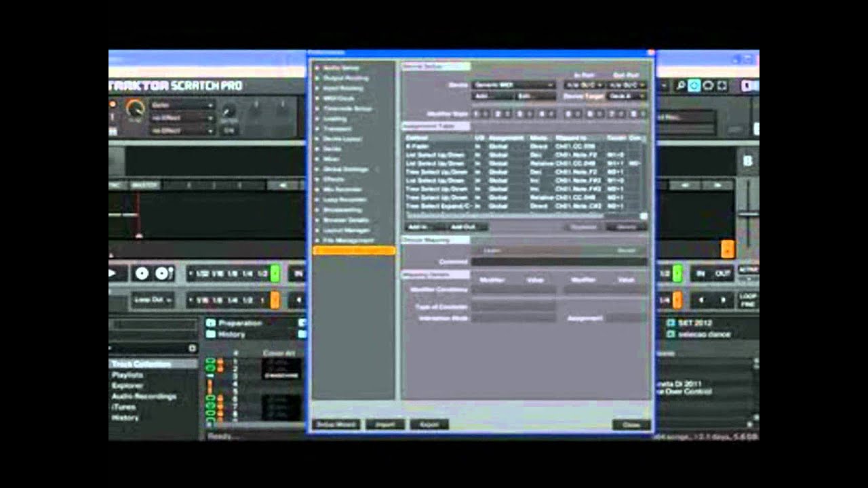Click the LOOP FINE button on the right deck
This screenshot has width=868, height=488.
(x=748, y=300)
